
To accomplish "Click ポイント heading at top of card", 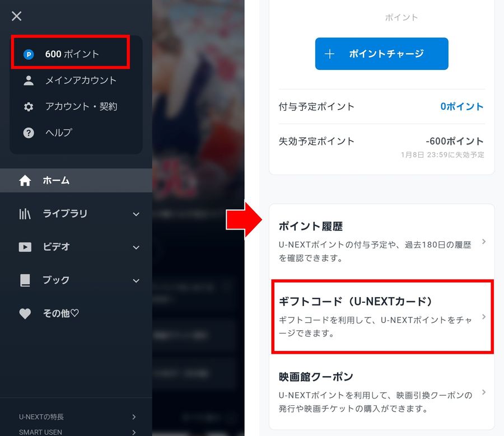I will [x=401, y=17].
